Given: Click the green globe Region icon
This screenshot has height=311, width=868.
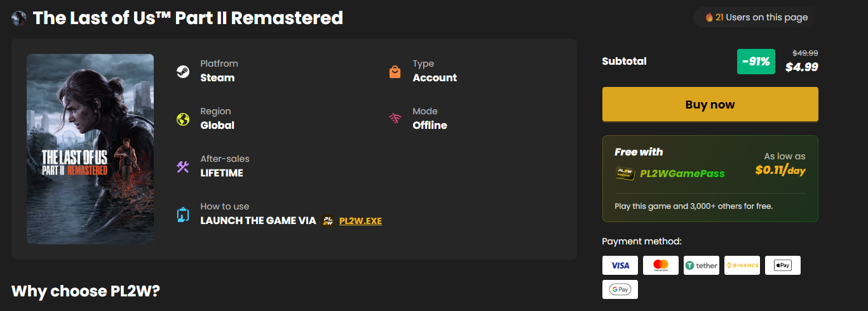Looking at the screenshot, I should pyautogui.click(x=183, y=119).
